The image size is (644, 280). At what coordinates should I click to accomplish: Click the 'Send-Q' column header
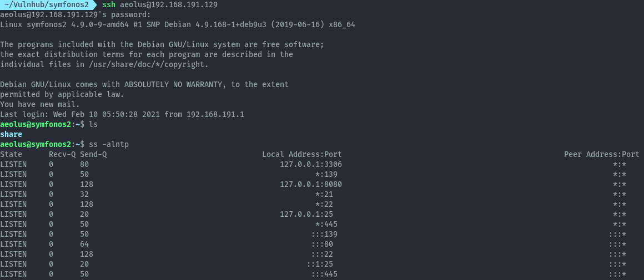[x=93, y=155]
